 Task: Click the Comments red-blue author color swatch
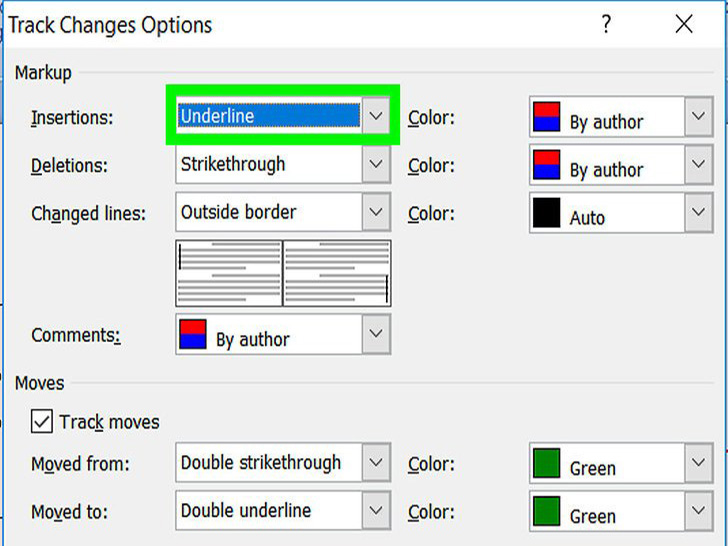[192, 334]
